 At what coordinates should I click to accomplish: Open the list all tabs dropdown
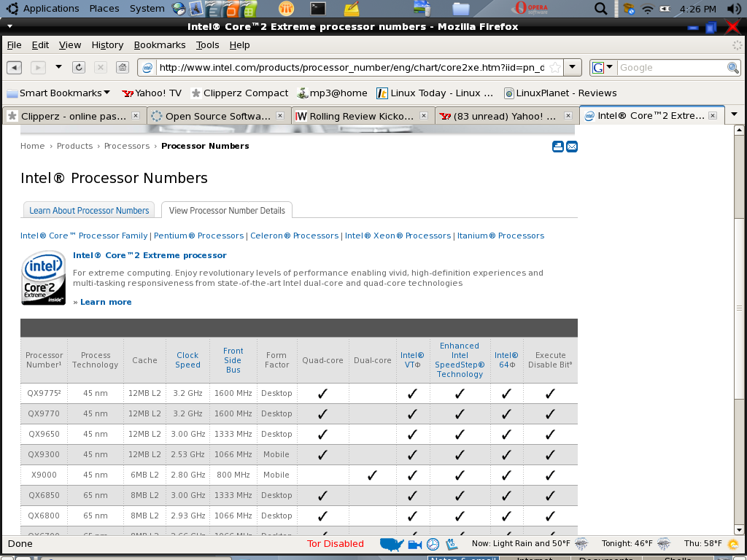[x=734, y=114]
